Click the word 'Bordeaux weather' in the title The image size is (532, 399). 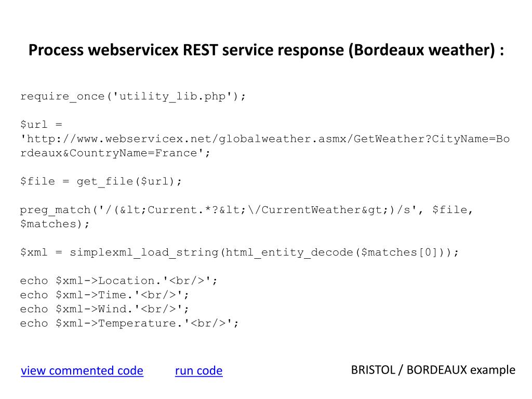[424, 50]
